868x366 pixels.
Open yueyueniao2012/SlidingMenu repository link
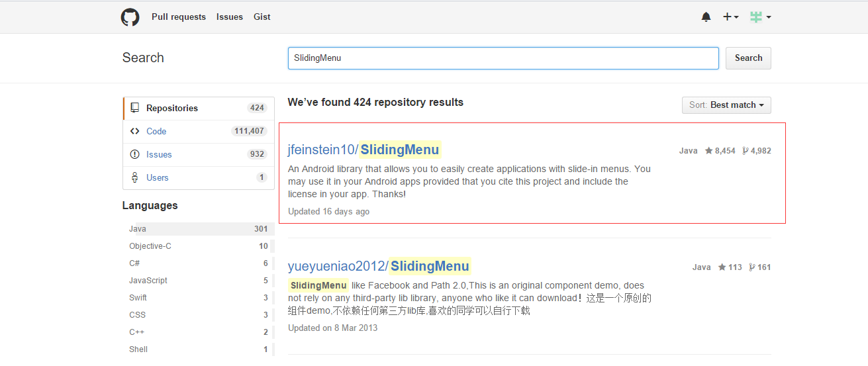[x=379, y=266]
